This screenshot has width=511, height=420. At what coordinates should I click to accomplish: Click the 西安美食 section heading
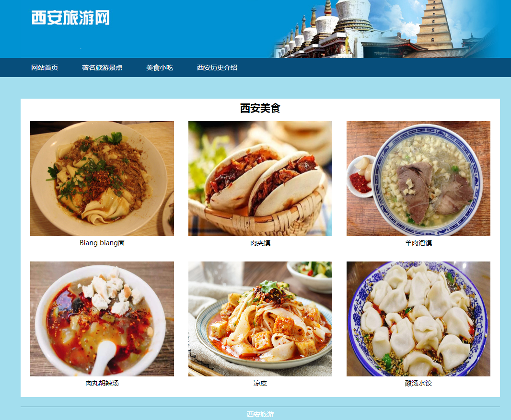[260, 108]
